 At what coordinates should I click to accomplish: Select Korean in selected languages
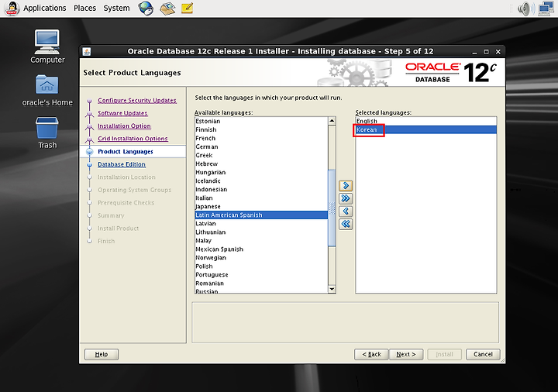coord(426,130)
